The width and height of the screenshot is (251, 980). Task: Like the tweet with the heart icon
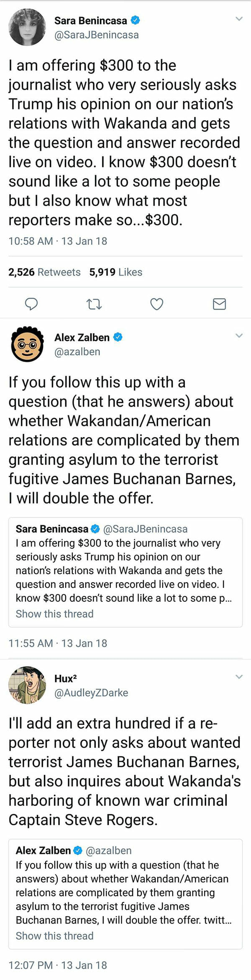(x=156, y=304)
